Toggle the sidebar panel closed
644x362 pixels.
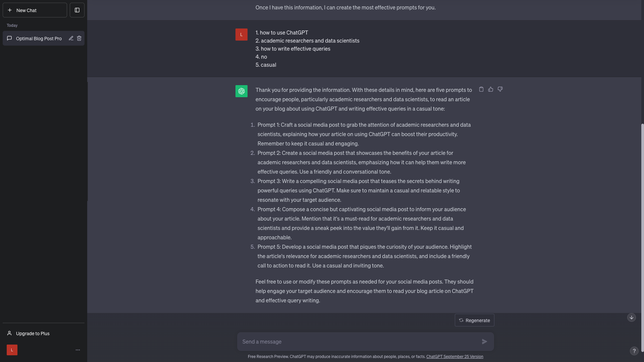[x=77, y=10]
